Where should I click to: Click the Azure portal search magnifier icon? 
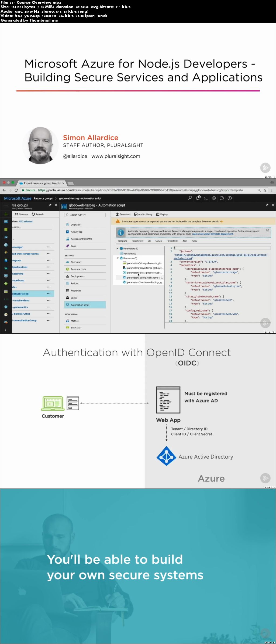pos(190,198)
